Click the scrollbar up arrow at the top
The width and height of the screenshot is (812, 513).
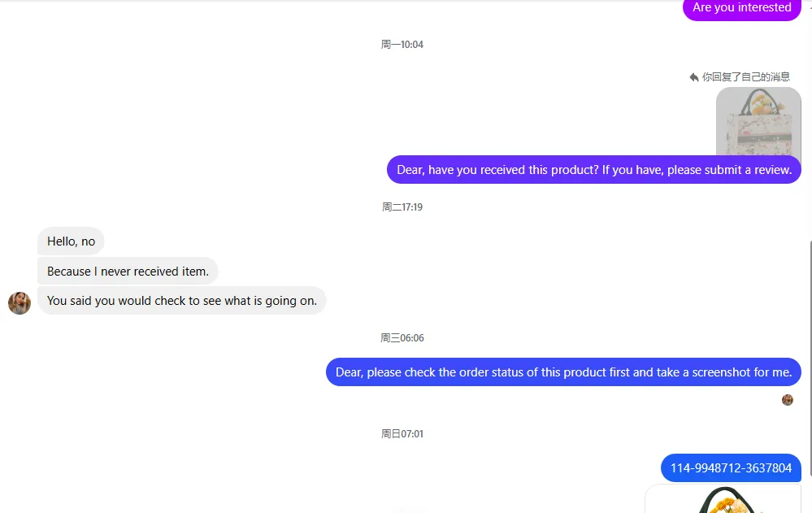click(810, 5)
